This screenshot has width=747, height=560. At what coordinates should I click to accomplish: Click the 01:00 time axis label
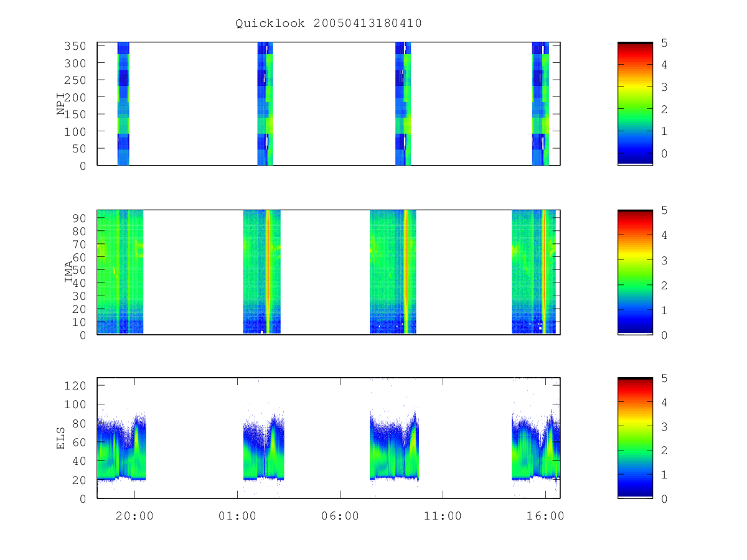[237, 516]
